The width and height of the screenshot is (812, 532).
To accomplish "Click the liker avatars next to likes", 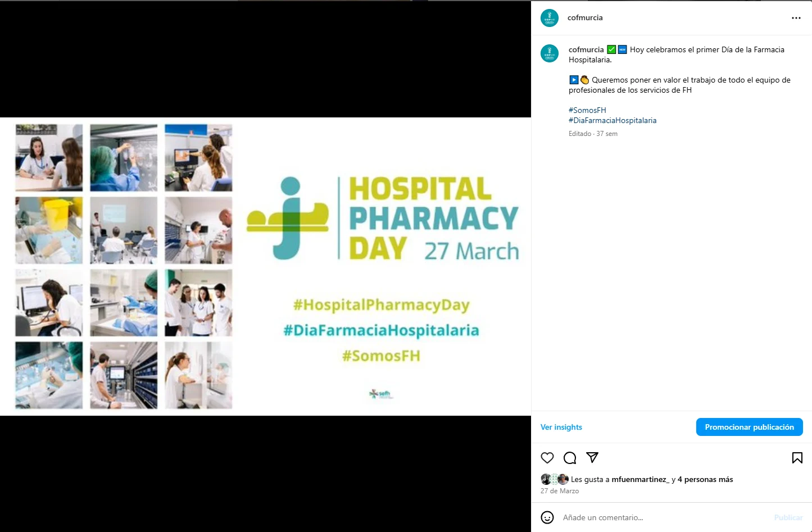I will [555, 479].
